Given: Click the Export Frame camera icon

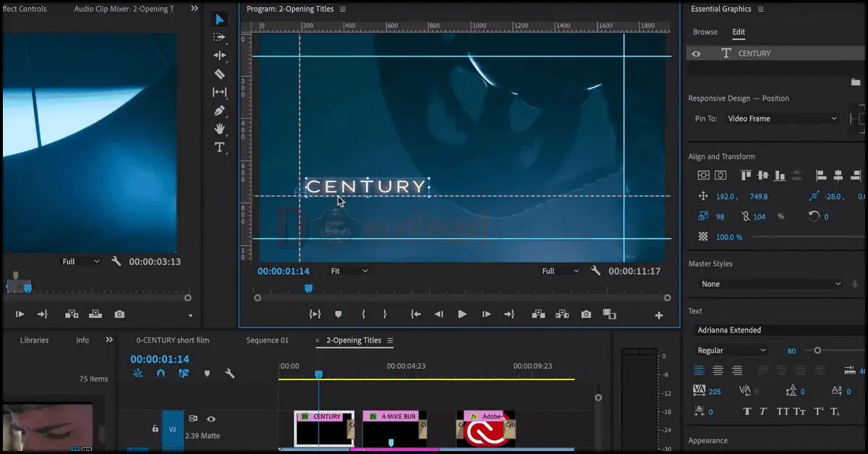Looking at the screenshot, I should click(x=586, y=314).
